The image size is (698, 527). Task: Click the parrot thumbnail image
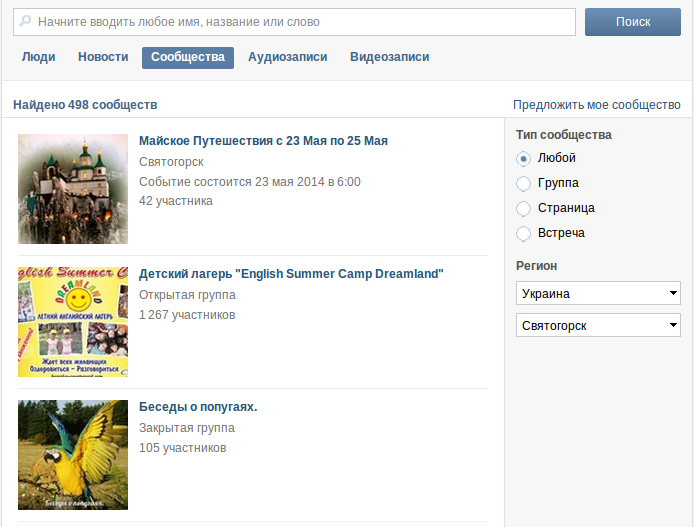click(x=73, y=455)
